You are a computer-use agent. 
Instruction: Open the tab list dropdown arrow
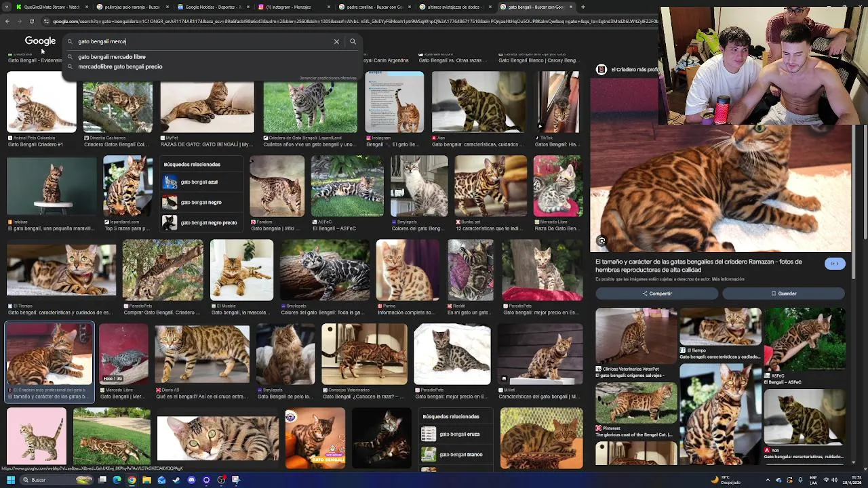tap(7, 7)
